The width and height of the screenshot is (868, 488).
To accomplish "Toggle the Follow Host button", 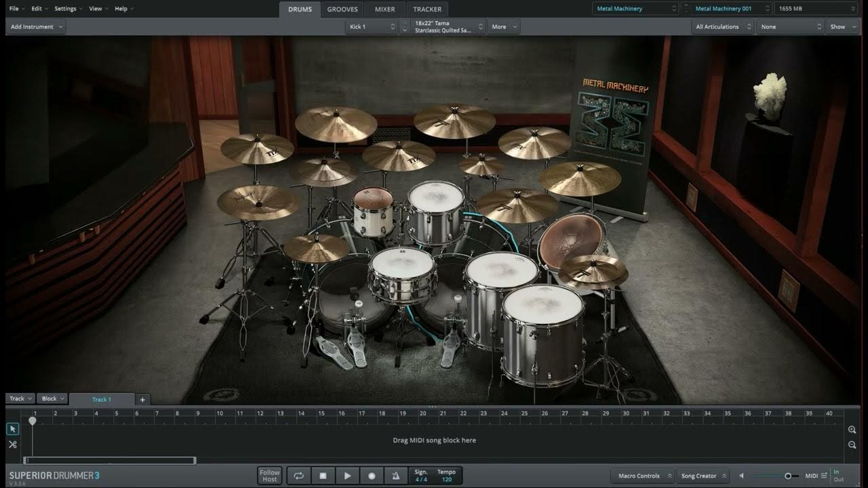I will (x=269, y=476).
